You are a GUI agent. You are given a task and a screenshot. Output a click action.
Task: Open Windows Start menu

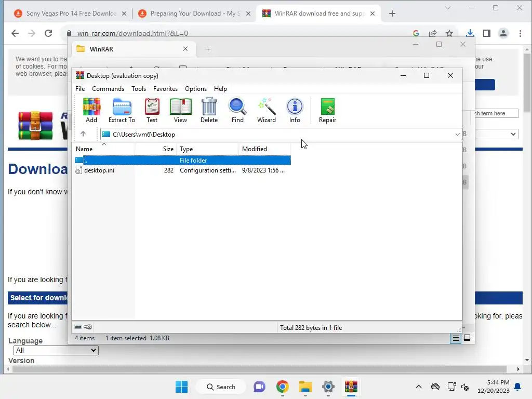click(x=181, y=387)
